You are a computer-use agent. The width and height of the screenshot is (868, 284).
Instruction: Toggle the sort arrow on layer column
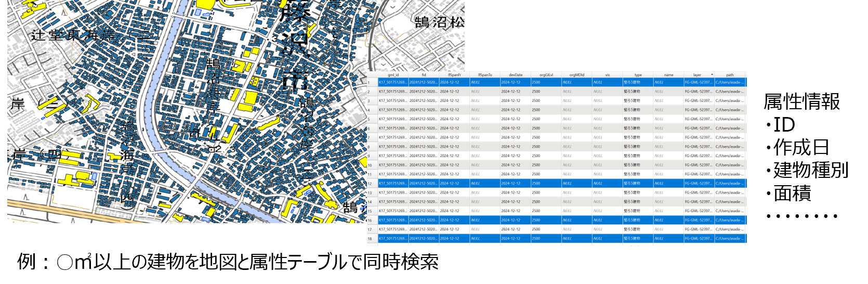point(712,74)
